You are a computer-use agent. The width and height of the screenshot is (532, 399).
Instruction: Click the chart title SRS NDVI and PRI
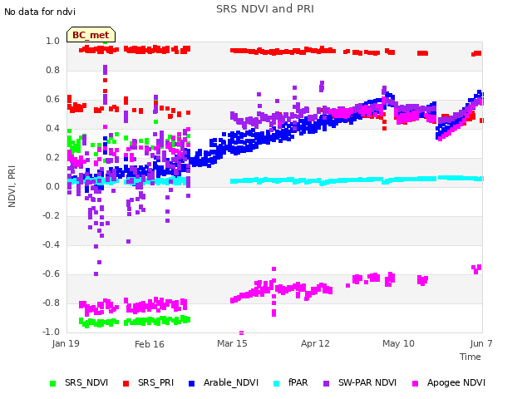click(265, 9)
